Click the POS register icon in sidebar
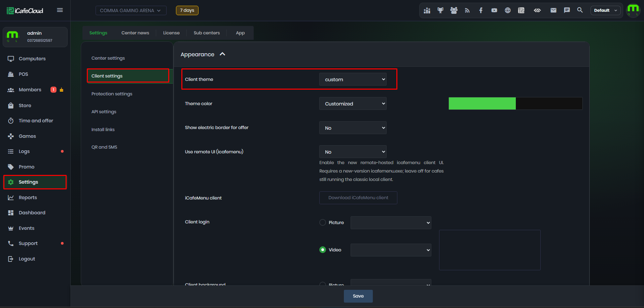The width and height of the screenshot is (644, 308). pos(11,74)
